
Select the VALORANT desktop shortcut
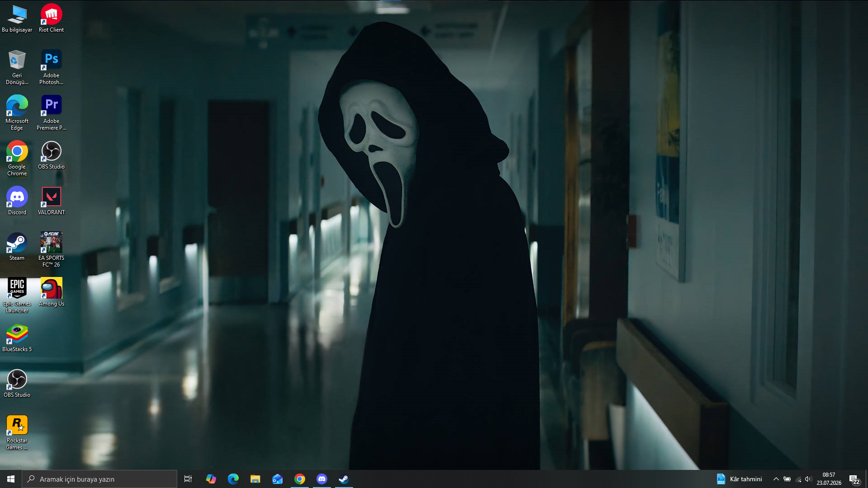click(51, 201)
